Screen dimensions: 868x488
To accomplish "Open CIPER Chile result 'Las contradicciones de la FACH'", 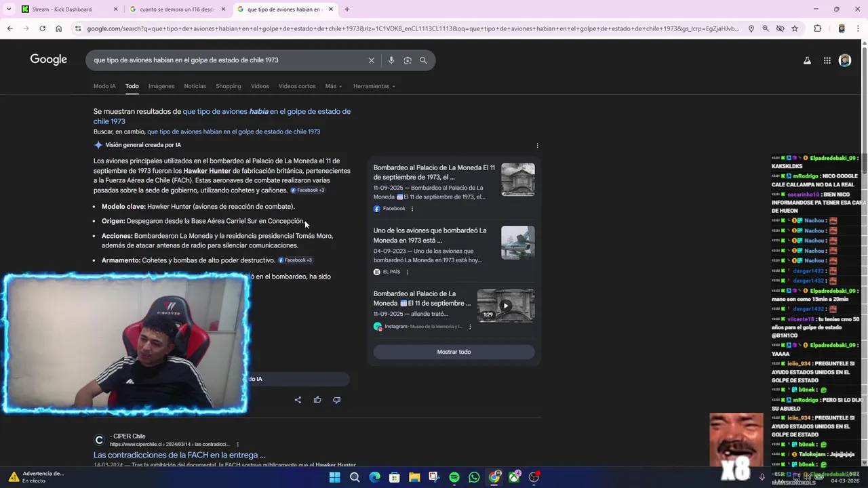I will pos(179,455).
